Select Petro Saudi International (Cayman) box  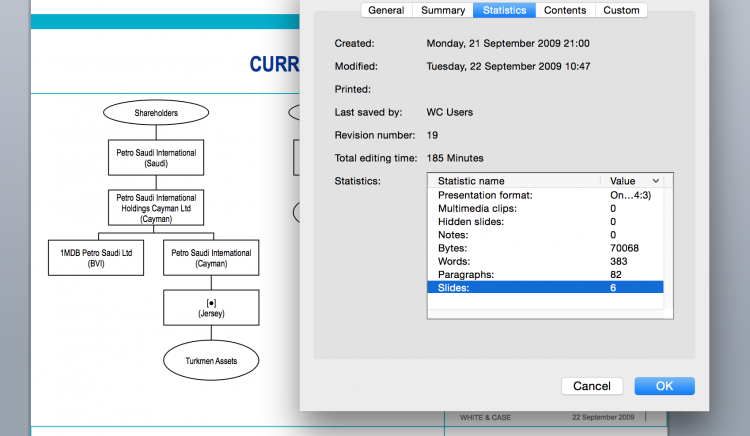coord(211,258)
